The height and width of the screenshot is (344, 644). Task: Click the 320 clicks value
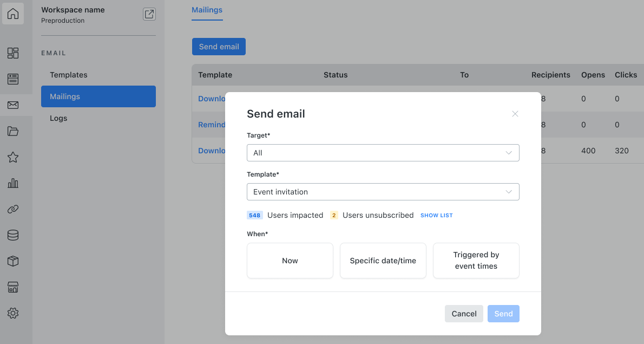coord(622,151)
